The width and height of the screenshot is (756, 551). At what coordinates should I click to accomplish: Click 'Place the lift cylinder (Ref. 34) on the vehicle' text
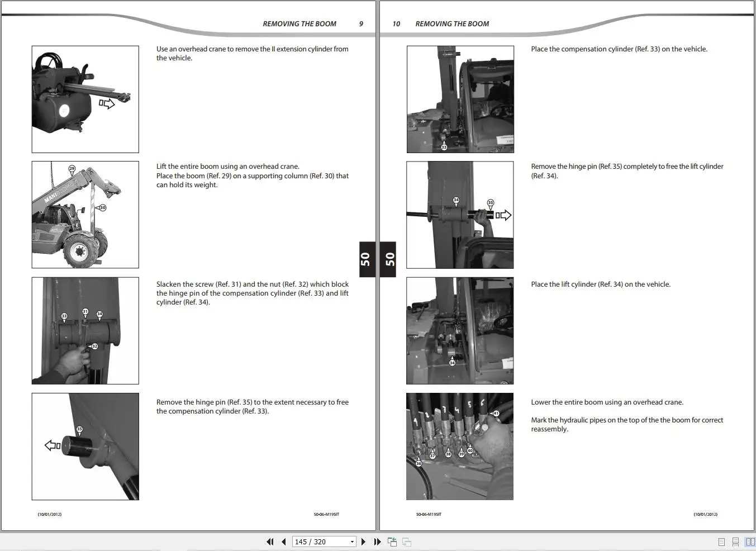point(601,284)
